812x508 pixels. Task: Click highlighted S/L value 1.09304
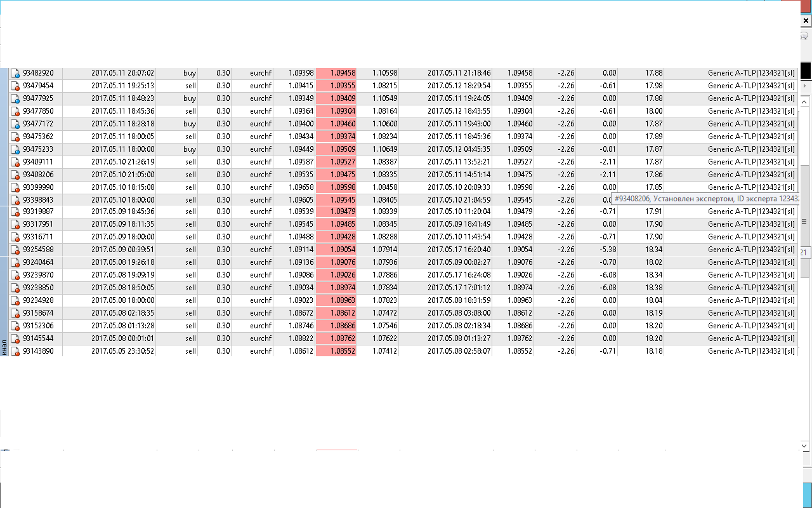(x=343, y=111)
